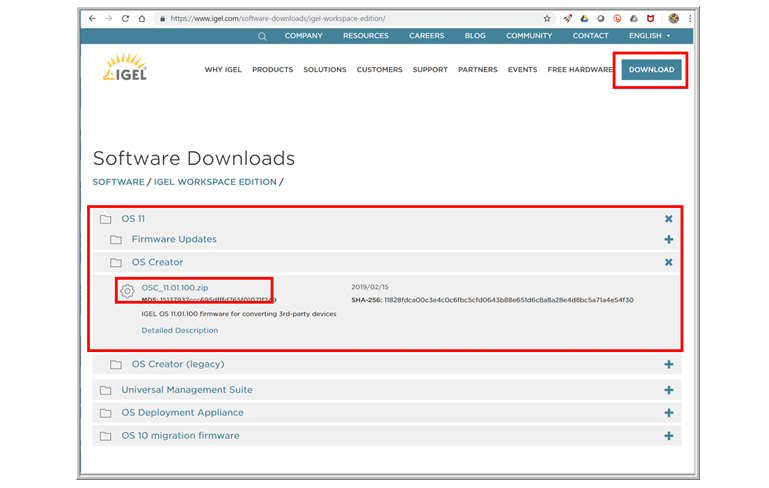Open the Detailed Description link
Viewport: 769px width, 488px height.
click(180, 331)
